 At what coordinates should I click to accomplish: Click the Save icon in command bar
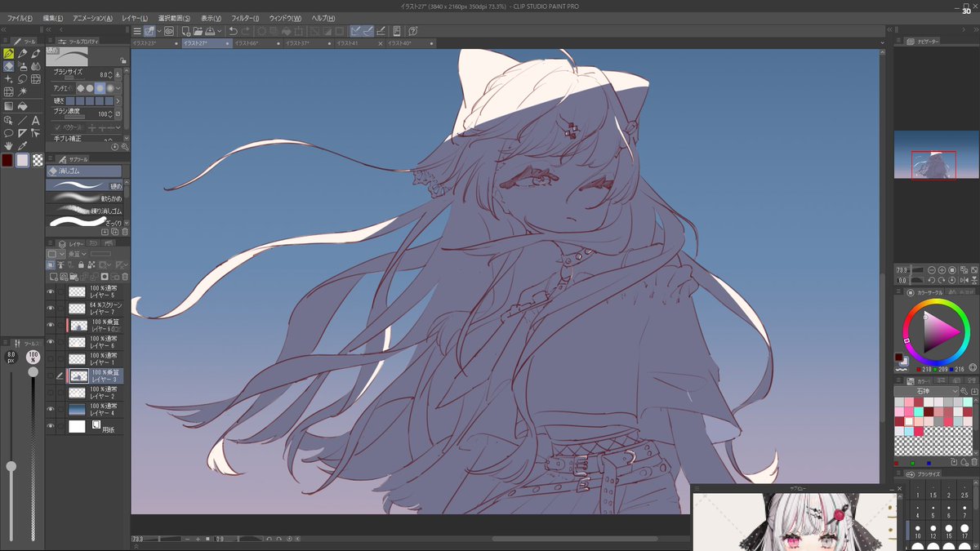coord(211,31)
